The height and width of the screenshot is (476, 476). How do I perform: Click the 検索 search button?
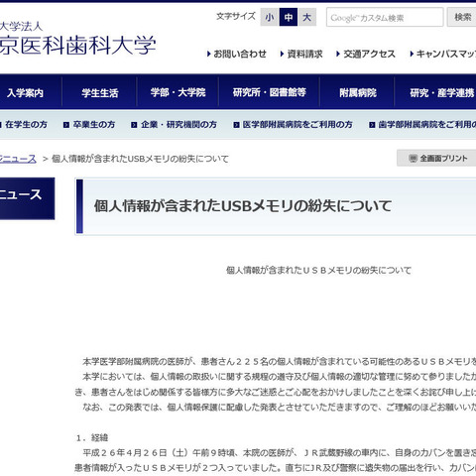(462, 17)
